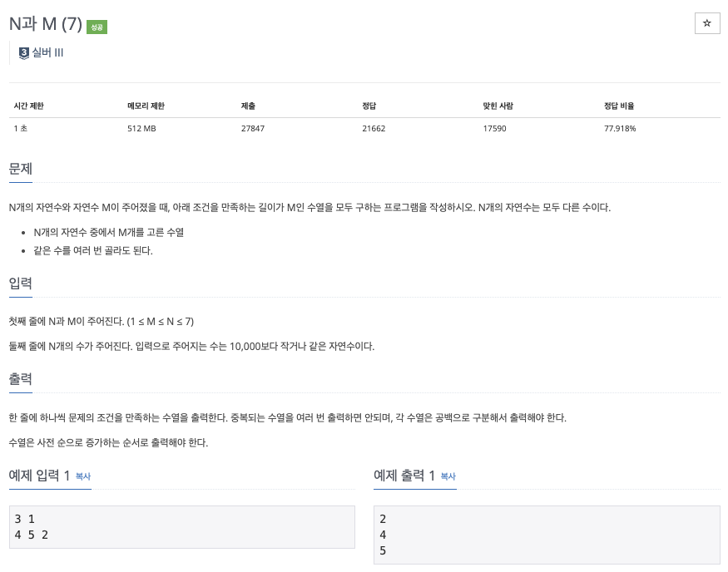Screen dimensions: 728x572
Task: Click the 예제 입력 1 heading
Action: 39,476
